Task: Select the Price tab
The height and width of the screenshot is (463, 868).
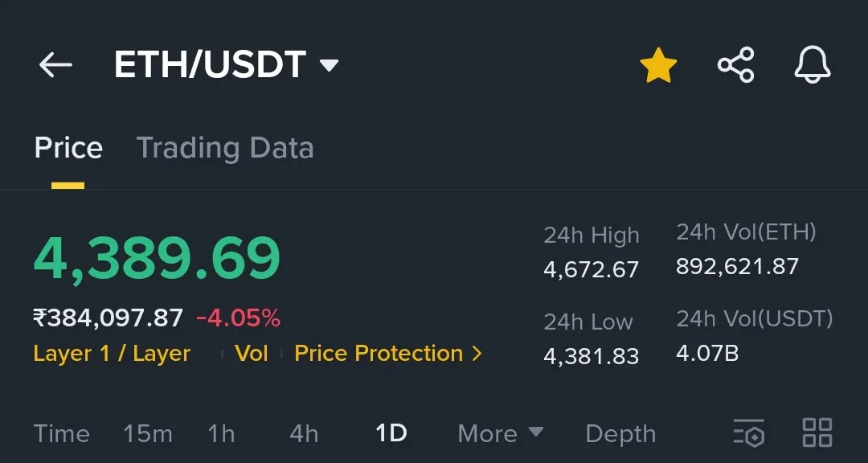Action: pos(68,148)
